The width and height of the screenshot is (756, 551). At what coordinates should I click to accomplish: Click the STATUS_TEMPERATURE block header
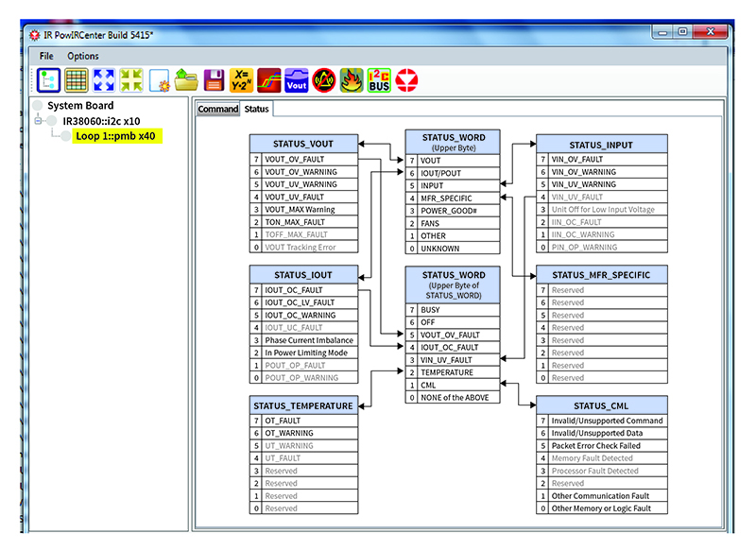(303, 405)
